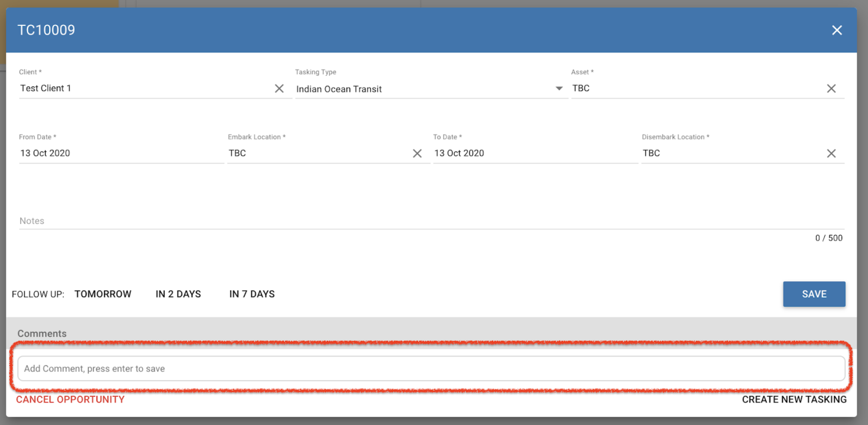Screen dimensions: 868x425
Task: Click the 0 / 500 notes counter
Action: tap(829, 238)
